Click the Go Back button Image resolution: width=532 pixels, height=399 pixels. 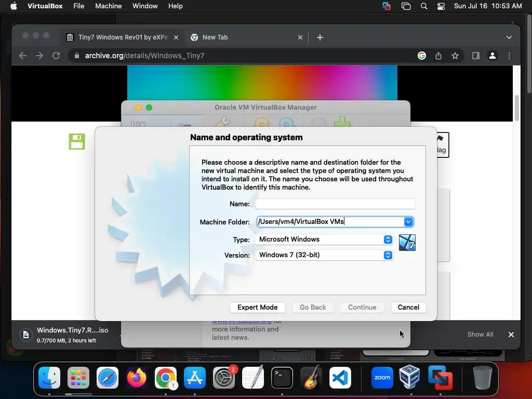pyautogui.click(x=313, y=308)
